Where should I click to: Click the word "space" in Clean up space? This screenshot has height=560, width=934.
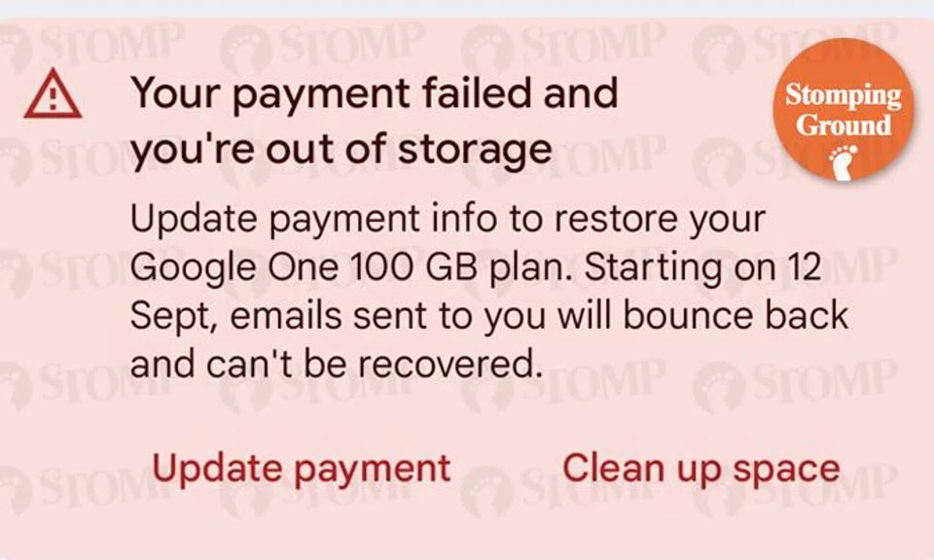tap(786, 469)
